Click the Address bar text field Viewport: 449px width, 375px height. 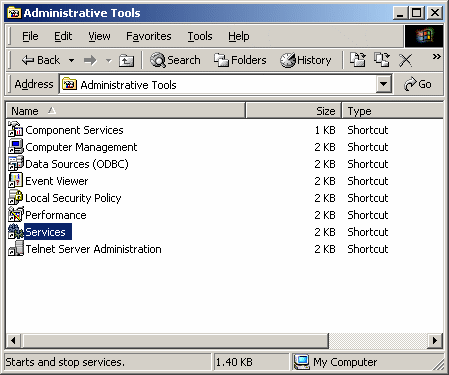tap(218, 84)
